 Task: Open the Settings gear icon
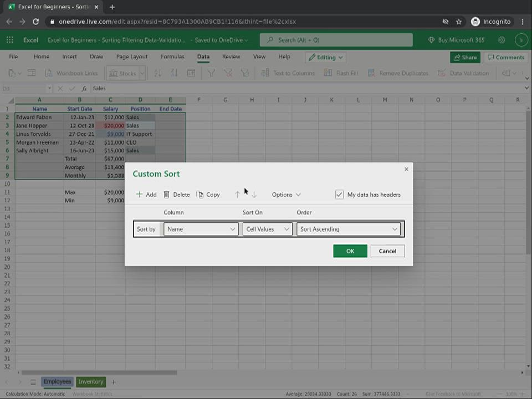502,40
